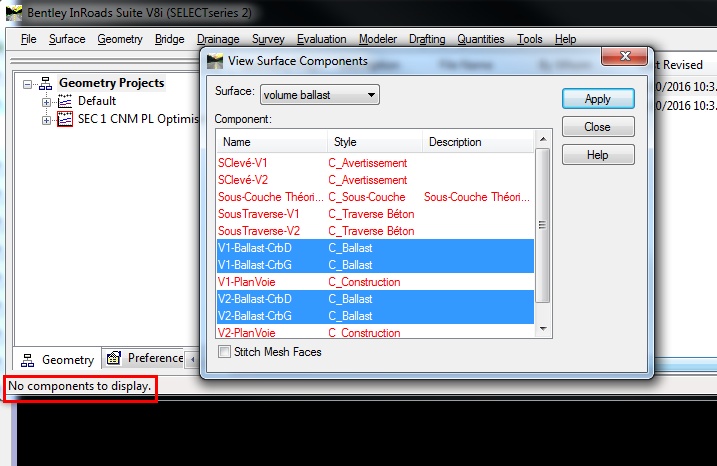Click the Default geometry project icon
The height and width of the screenshot is (466, 717).
tap(65, 101)
